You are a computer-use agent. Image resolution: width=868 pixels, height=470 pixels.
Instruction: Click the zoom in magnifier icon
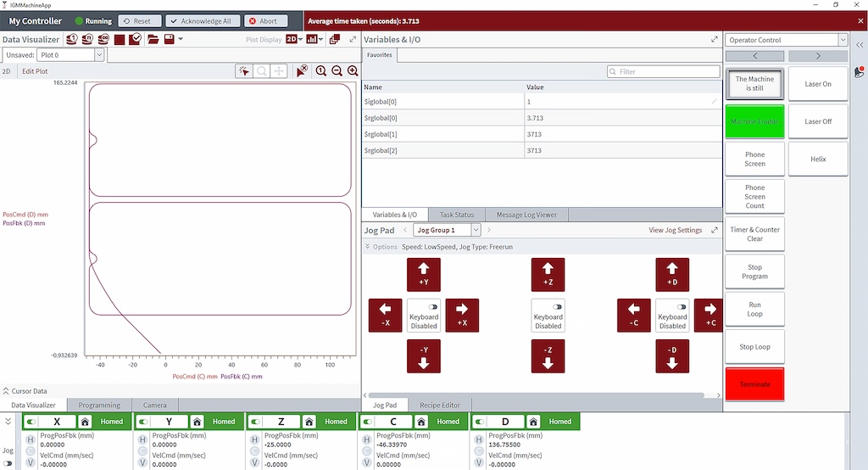321,71
